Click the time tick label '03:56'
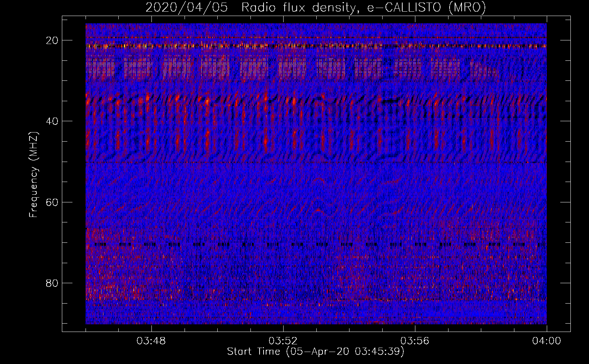This screenshot has width=589, height=364. click(415, 341)
